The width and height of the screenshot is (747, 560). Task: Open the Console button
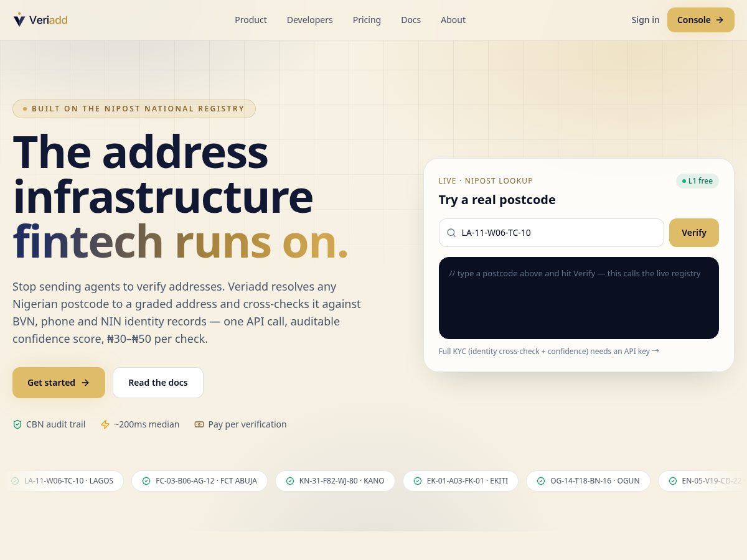[701, 20]
